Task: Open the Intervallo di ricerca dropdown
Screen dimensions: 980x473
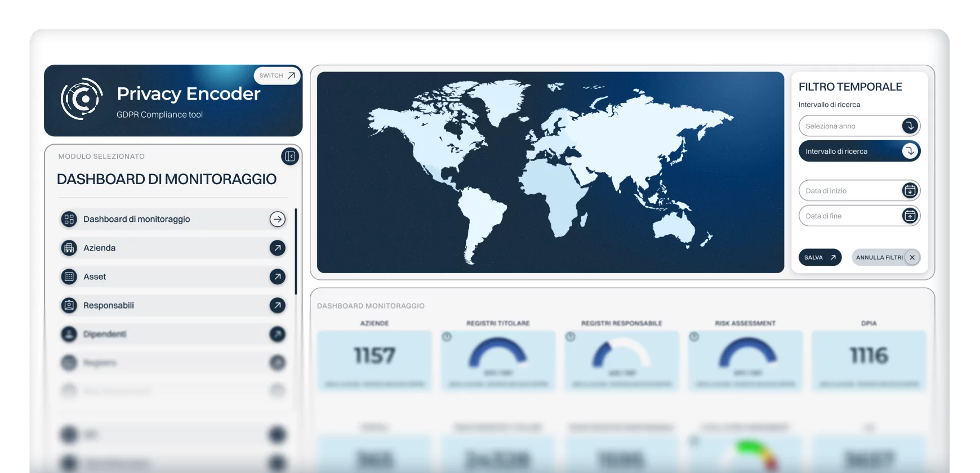Action: (859, 151)
